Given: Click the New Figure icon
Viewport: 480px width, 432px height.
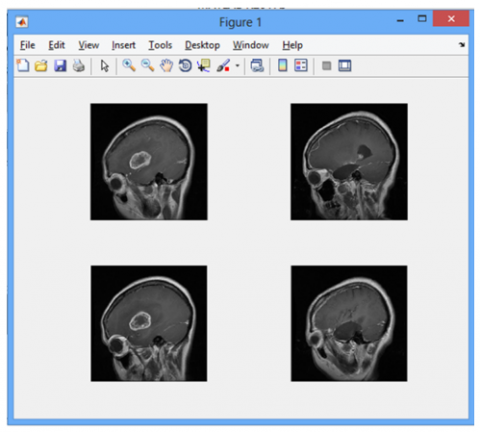Looking at the screenshot, I should 23,66.
